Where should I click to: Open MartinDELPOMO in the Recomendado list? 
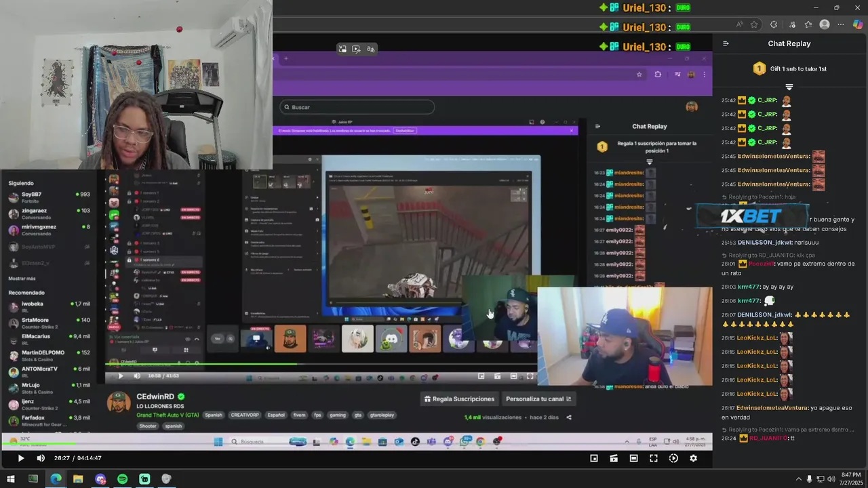[49, 355]
